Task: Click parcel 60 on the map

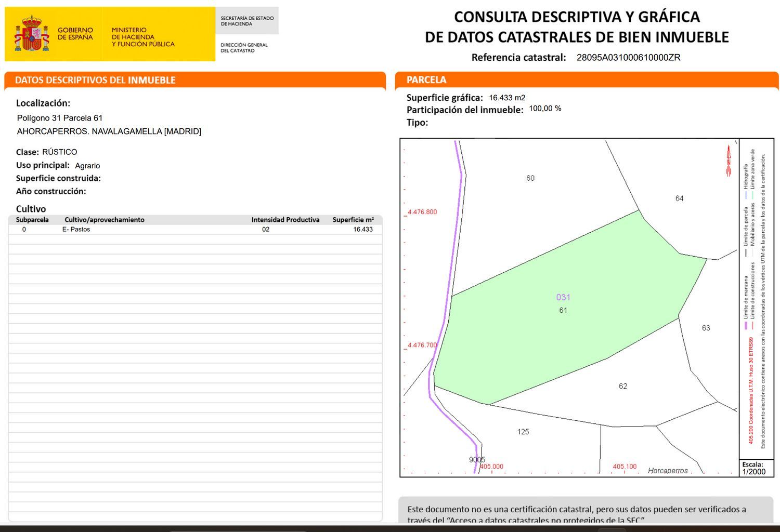Action: click(530, 178)
